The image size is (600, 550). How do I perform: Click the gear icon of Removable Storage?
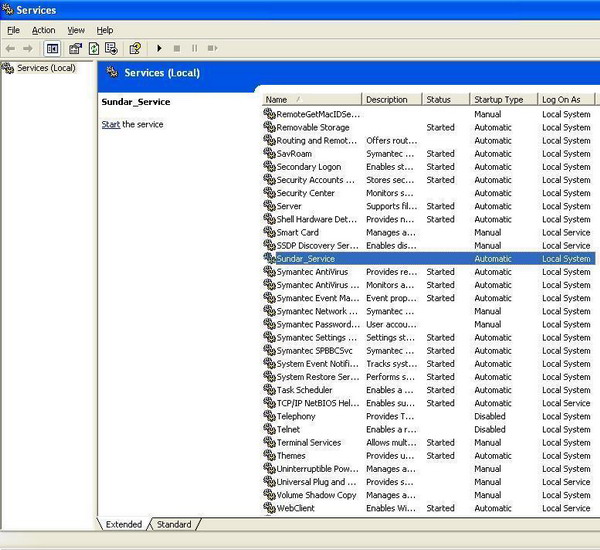269,127
